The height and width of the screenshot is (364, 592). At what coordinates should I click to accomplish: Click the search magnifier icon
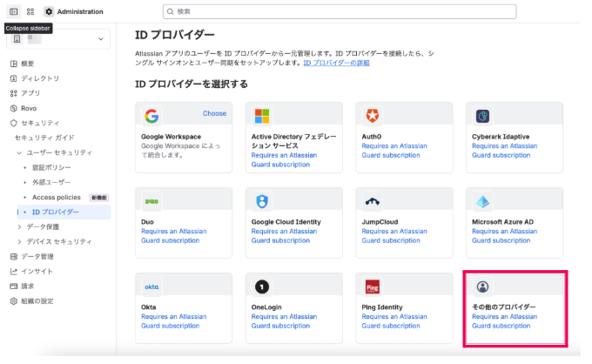click(171, 11)
